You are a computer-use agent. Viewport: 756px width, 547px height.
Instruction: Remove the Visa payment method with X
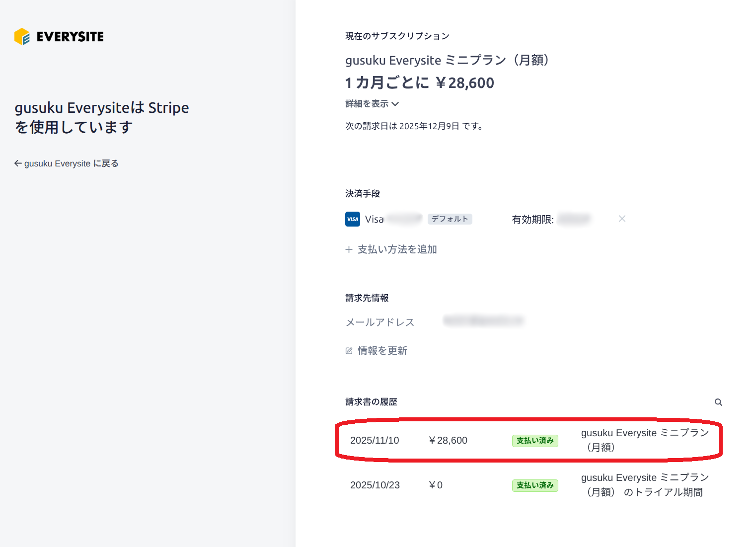point(622,219)
